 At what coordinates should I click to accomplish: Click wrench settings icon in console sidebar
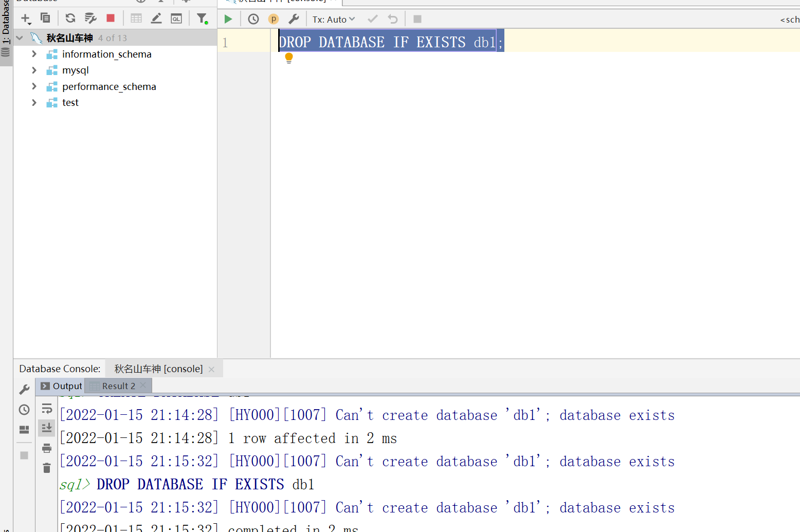click(x=24, y=390)
